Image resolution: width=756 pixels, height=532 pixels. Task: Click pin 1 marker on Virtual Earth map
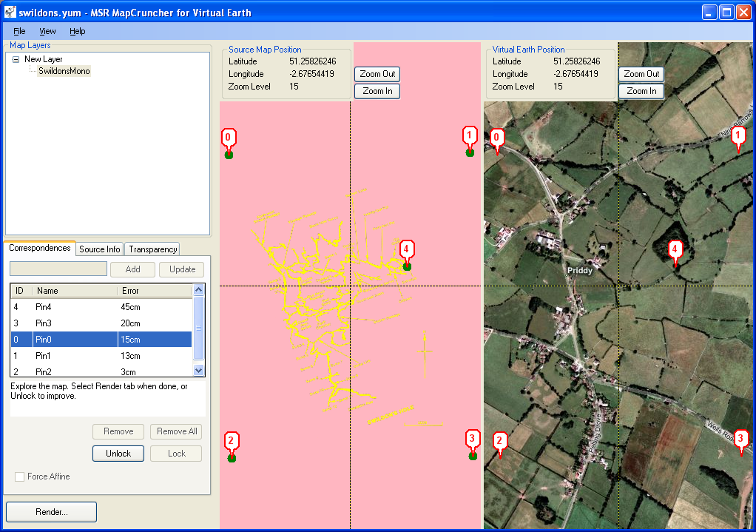[738, 136]
